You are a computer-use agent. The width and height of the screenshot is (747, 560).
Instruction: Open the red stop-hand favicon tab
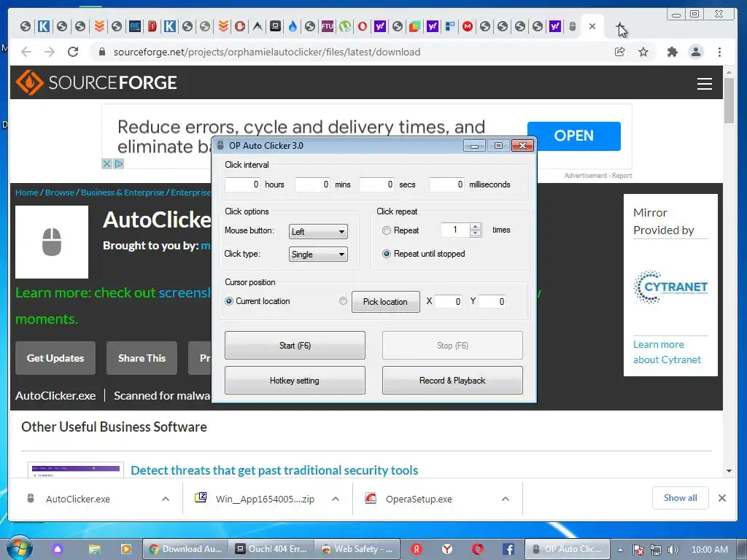[240, 26]
